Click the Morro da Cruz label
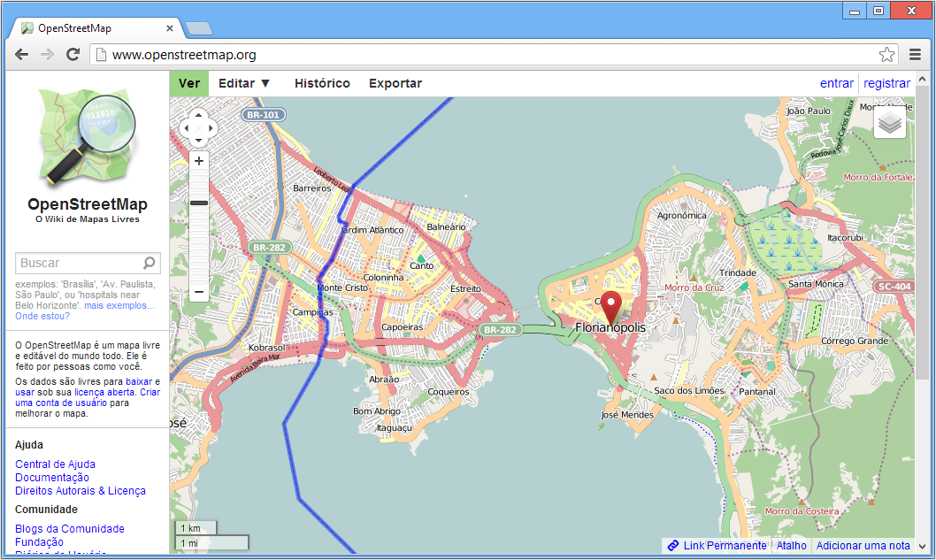This screenshot has width=936, height=560. (x=694, y=288)
